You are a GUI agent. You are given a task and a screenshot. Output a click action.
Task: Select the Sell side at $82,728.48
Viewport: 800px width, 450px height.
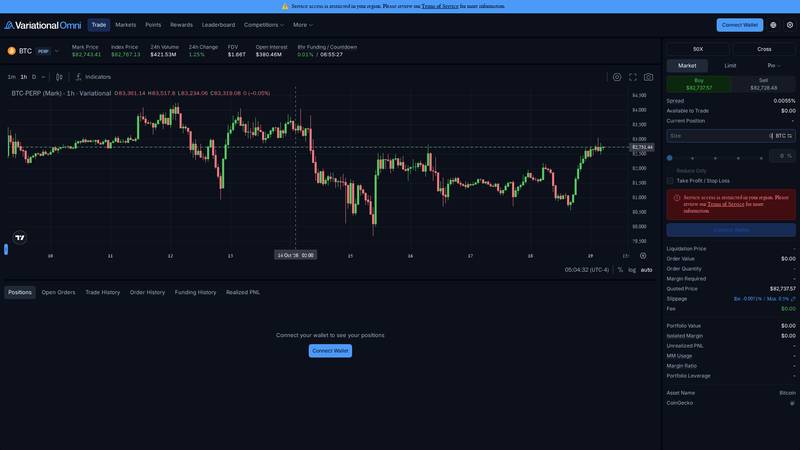click(763, 84)
